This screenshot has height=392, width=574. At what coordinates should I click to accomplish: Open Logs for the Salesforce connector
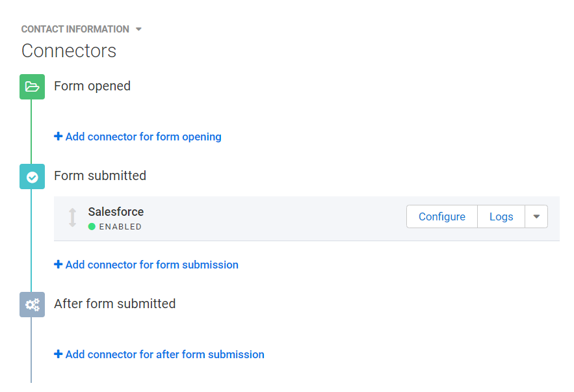[x=501, y=216]
